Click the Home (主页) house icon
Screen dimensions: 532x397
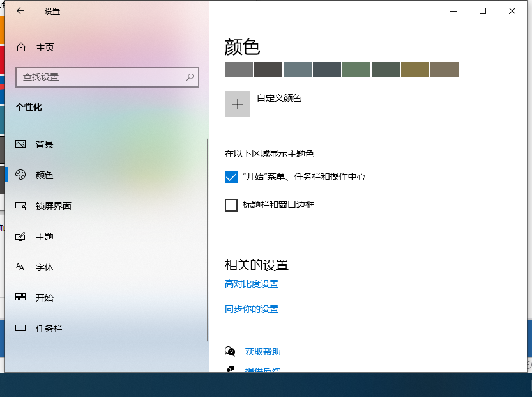tap(22, 46)
